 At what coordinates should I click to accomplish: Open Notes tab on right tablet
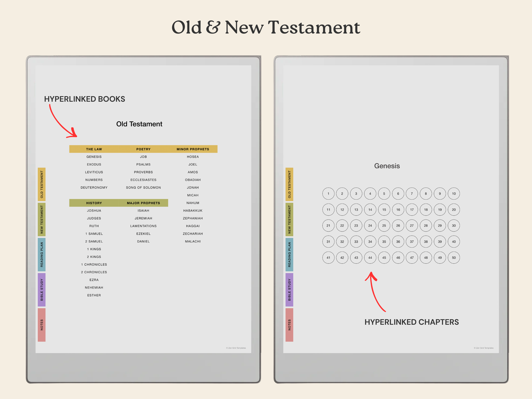[x=289, y=325]
